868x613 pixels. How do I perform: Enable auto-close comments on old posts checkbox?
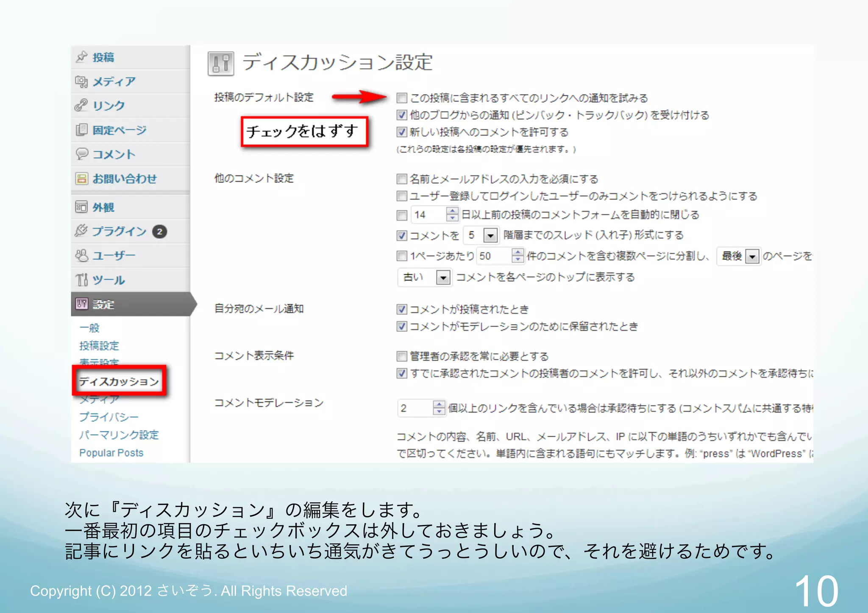pyautogui.click(x=402, y=215)
